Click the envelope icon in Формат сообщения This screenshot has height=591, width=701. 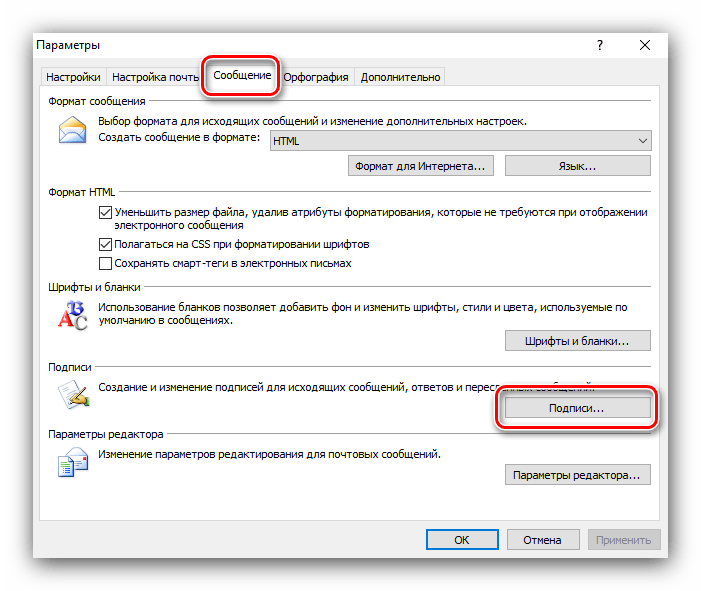(x=73, y=131)
